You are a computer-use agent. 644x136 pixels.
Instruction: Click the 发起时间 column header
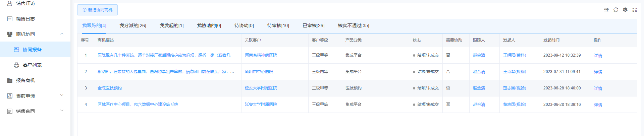551,40
